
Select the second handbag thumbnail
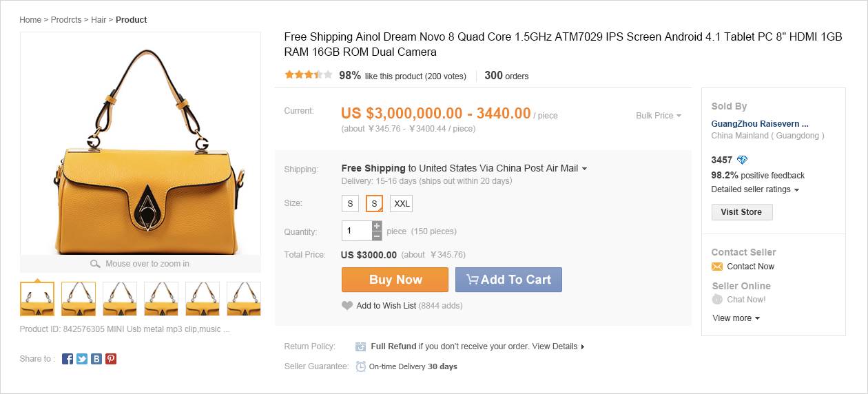click(x=79, y=298)
